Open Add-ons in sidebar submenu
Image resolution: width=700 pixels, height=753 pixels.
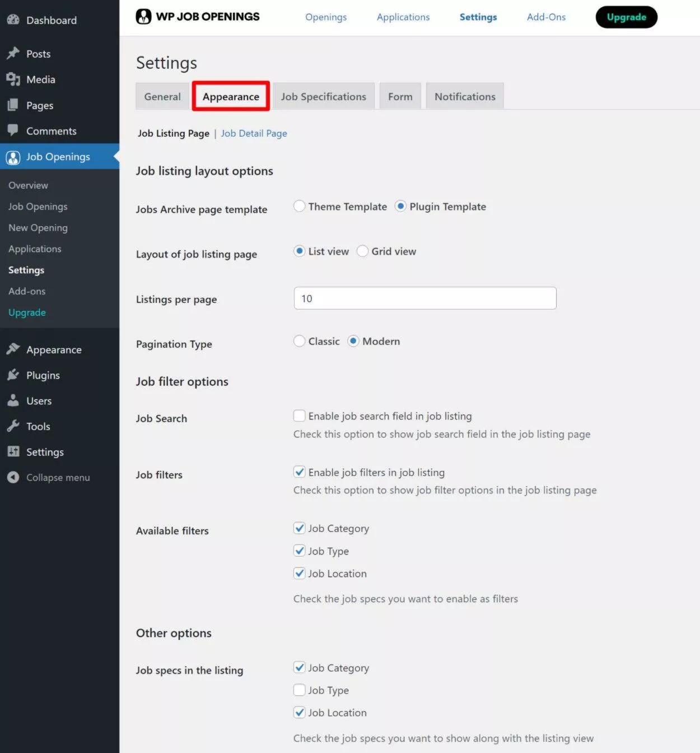tap(27, 291)
